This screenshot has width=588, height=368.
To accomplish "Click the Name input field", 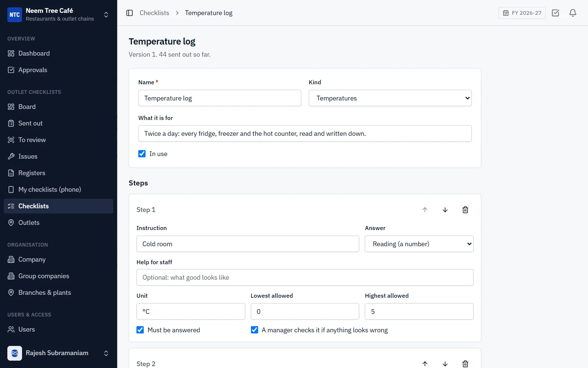I will coord(220,98).
